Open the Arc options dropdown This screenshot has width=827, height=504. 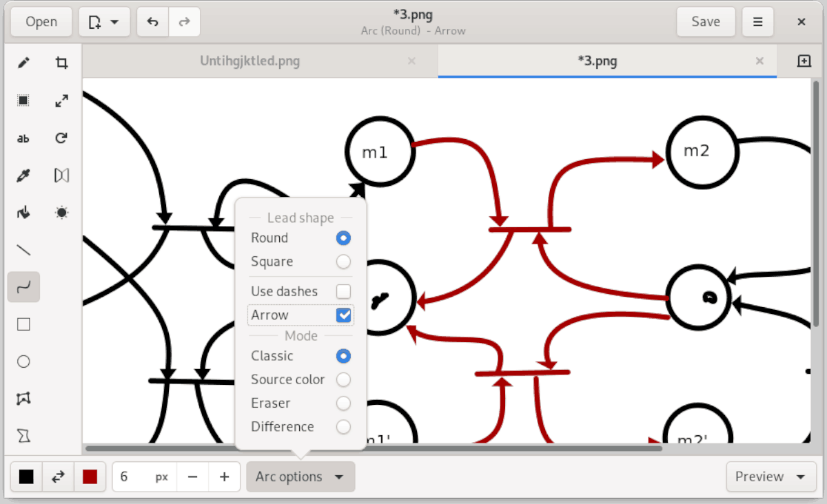[x=300, y=476]
